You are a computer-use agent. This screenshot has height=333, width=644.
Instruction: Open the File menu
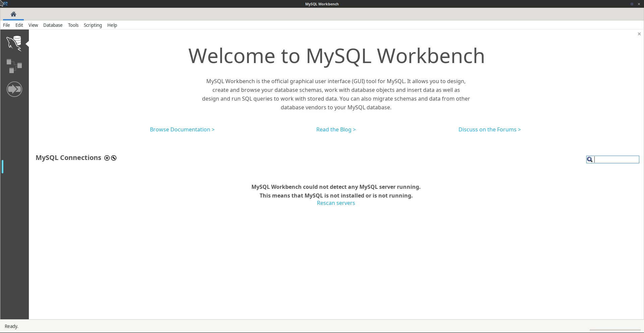(x=6, y=25)
